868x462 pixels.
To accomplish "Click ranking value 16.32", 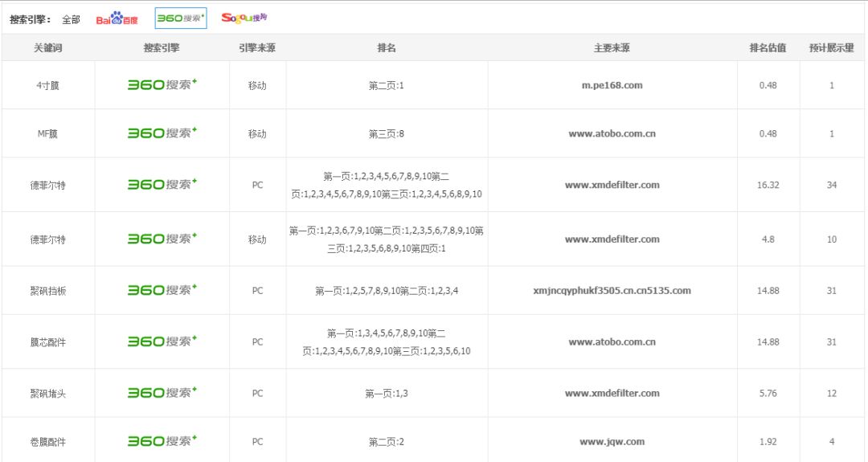I will coord(768,185).
